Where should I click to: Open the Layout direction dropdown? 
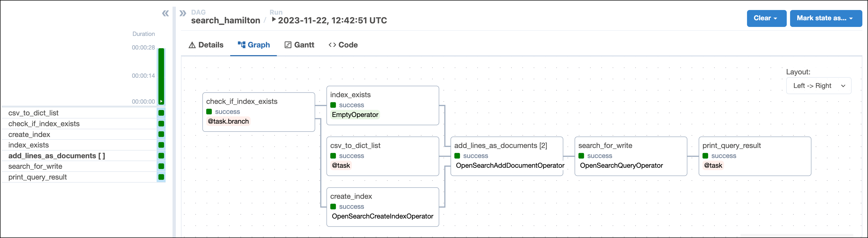[x=819, y=86]
